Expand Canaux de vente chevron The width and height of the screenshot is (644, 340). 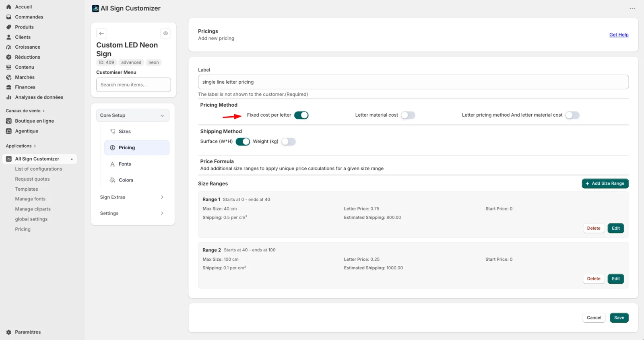coord(43,111)
